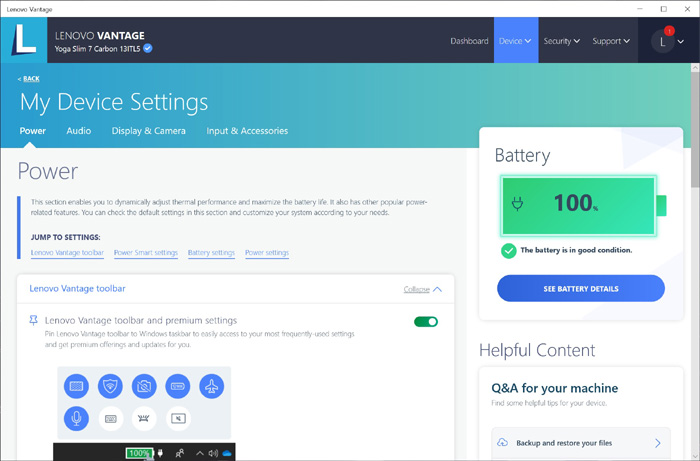The width and height of the screenshot is (700, 461).
Task: Click the scrollbar up arrow
Action: tap(695, 68)
